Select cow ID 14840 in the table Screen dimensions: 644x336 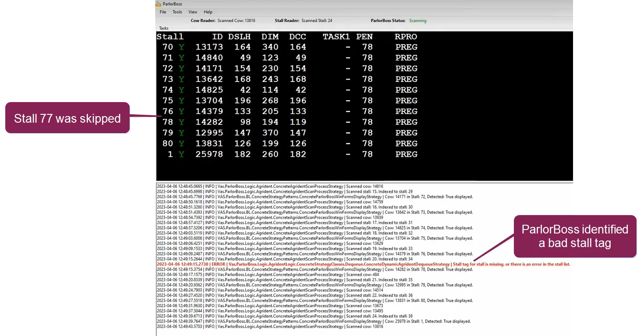209,58
